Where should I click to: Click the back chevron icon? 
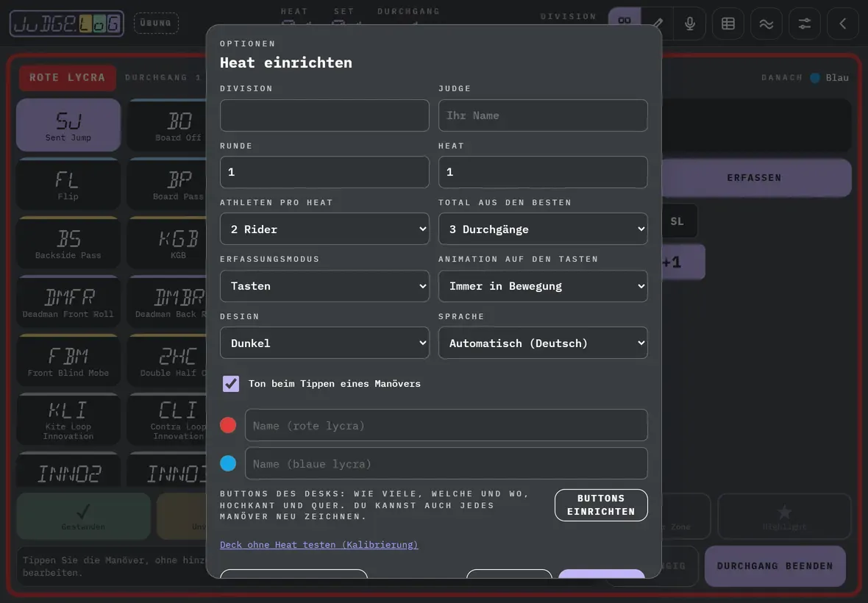[x=842, y=24]
